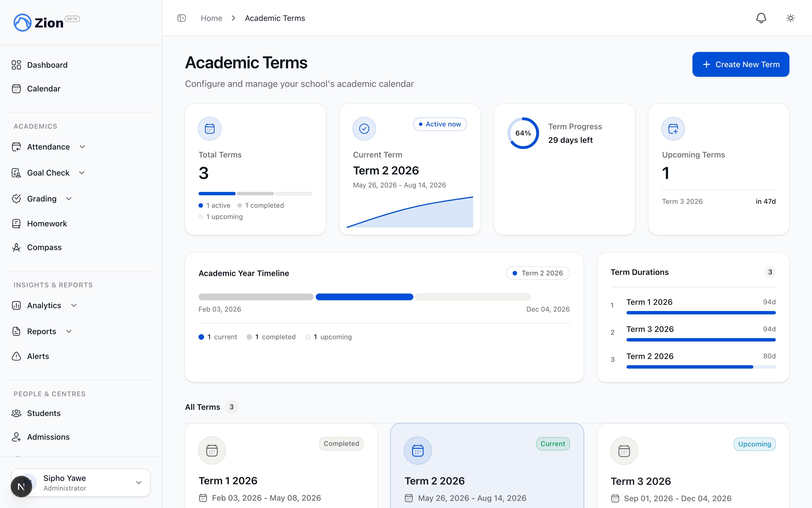This screenshot has height=508, width=812.
Task: Click the Dashboard grid icon
Action: [x=16, y=65]
